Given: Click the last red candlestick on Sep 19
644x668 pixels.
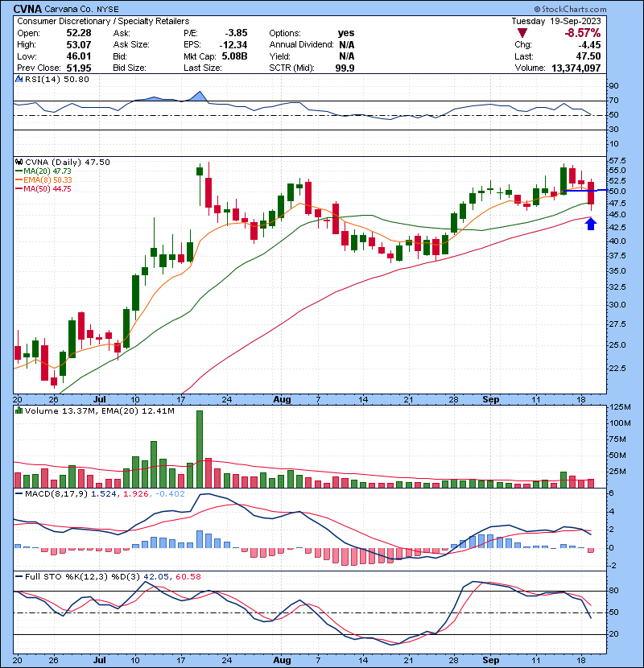Looking at the screenshot, I should pos(591,193).
